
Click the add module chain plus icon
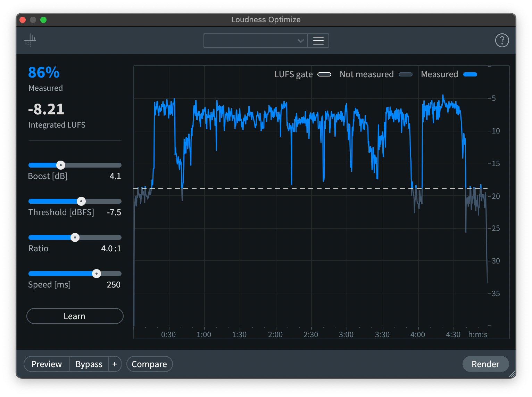point(115,364)
